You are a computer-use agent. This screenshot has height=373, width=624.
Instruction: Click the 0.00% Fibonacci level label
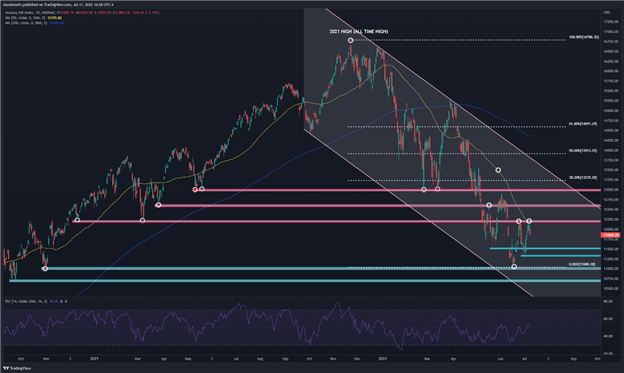pos(582,264)
